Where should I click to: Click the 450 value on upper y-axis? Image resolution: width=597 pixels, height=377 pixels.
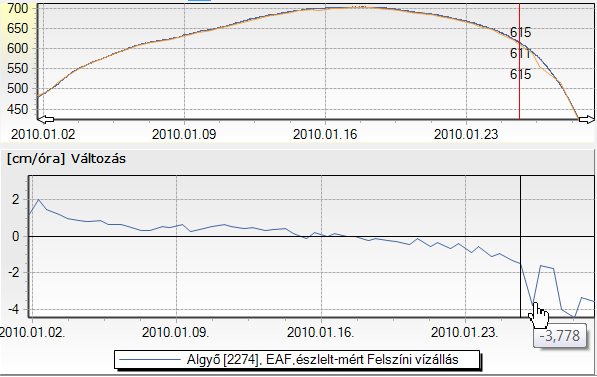[x=18, y=110]
